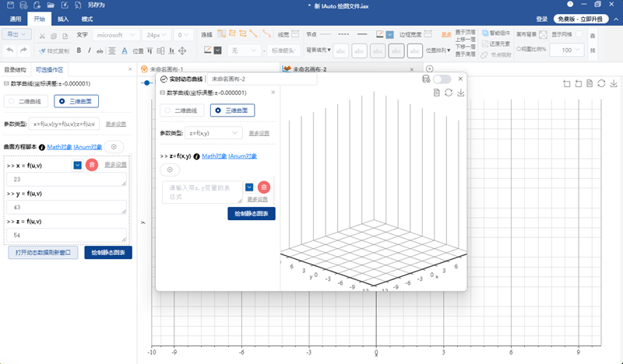Click 更多 orange link in ribbon

446,34
